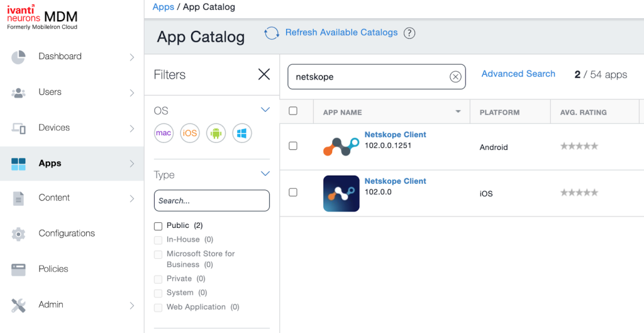The height and width of the screenshot is (333, 644).
Task: Select the Android Netskope Client checkbox
Action: 293,146
